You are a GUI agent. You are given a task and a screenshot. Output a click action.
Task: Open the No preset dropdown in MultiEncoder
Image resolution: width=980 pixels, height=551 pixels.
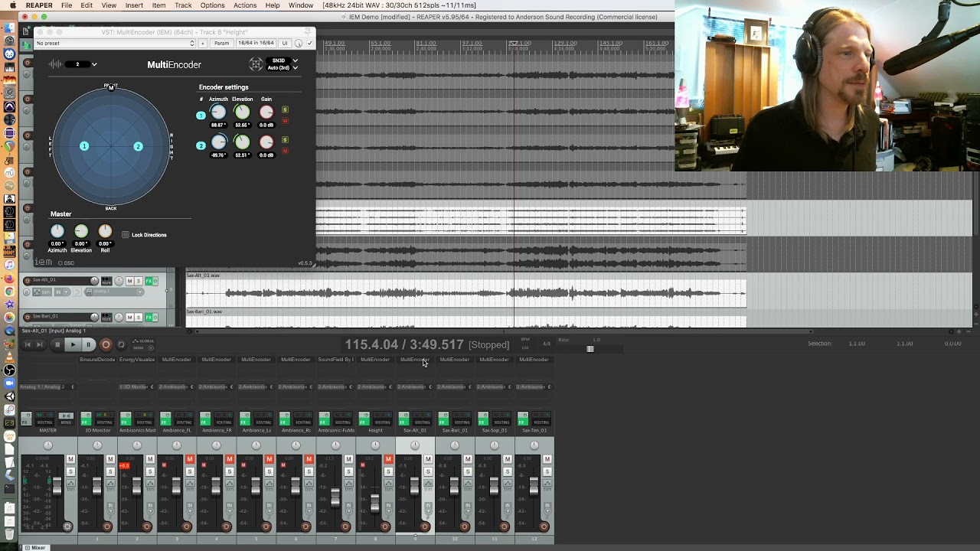point(115,43)
